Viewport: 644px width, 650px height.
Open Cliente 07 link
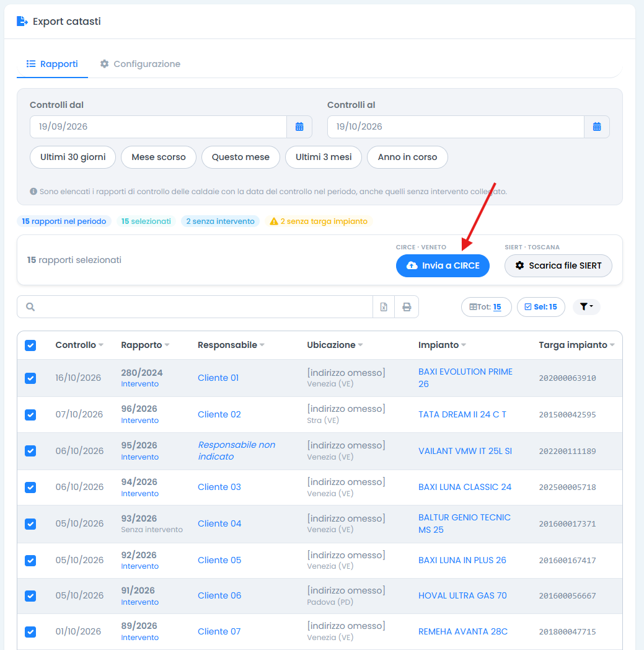tap(219, 632)
